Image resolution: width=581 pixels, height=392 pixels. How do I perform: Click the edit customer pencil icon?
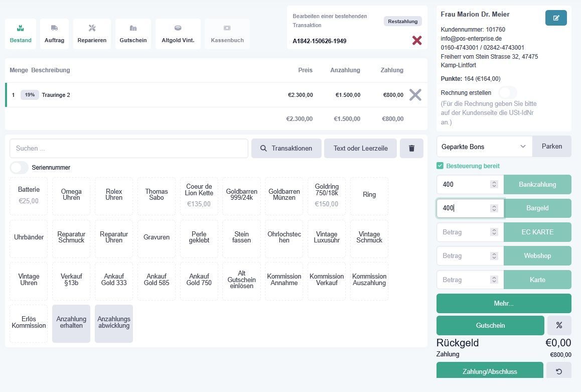556,18
